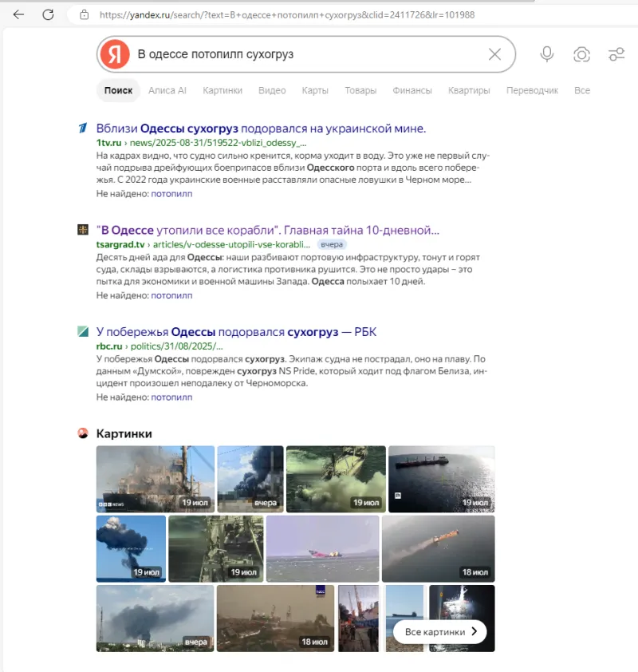638x672 pixels.
Task: Open the rbc.ru domain link
Action: point(109,346)
